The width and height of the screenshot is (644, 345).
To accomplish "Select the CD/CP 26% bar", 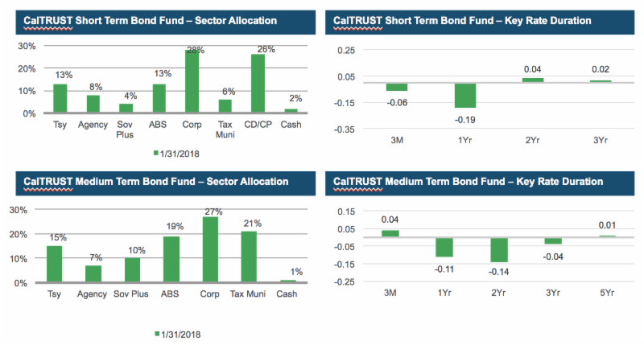I will coord(258,84).
